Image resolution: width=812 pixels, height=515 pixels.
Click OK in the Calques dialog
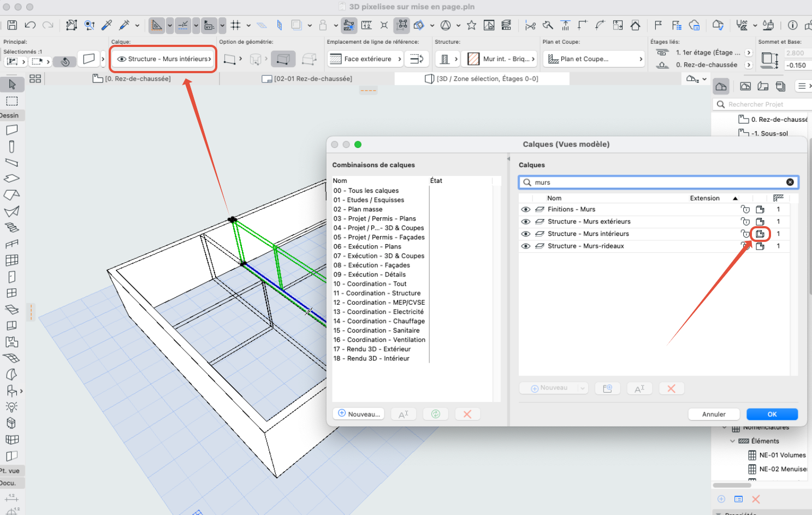click(x=772, y=415)
